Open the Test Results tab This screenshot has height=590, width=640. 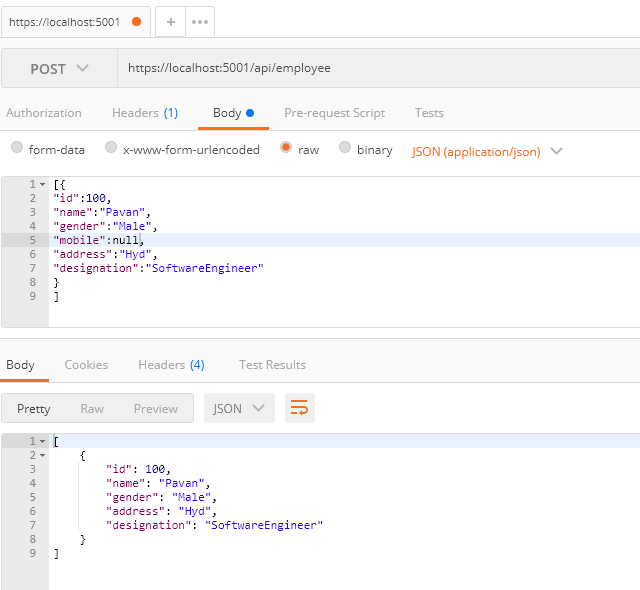(x=272, y=365)
